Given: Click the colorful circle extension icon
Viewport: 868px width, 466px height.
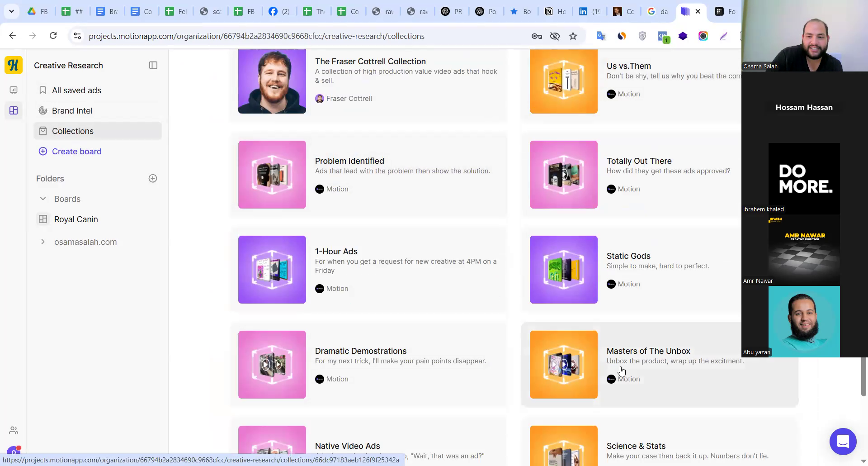Looking at the screenshot, I should pyautogui.click(x=703, y=36).
